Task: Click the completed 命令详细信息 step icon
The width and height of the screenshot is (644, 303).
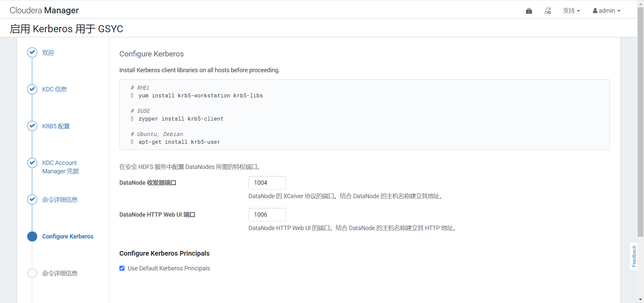Action: pos(32,199)
